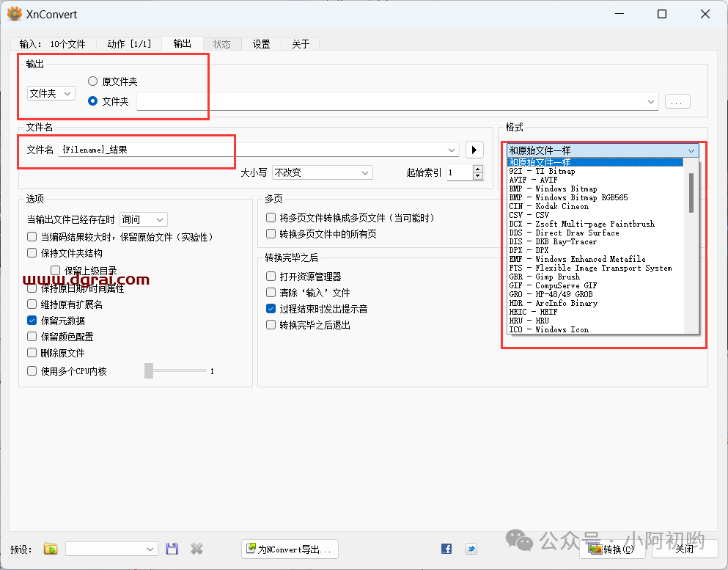The width and height of the screenshot is (728, 570).
Task: Enable 删除原文件 checkbox
Action: (32, 353)
